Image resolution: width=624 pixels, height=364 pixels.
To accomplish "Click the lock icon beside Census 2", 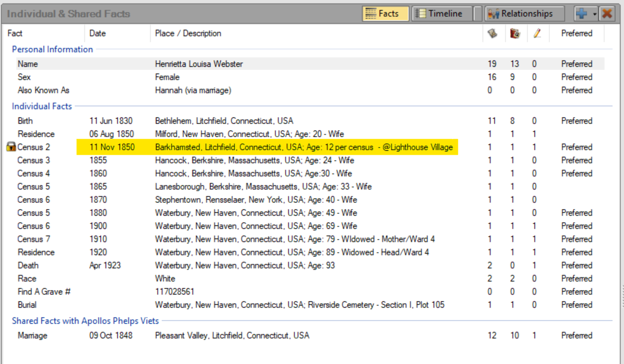I will pyautogui.click(x=11, y=147).
